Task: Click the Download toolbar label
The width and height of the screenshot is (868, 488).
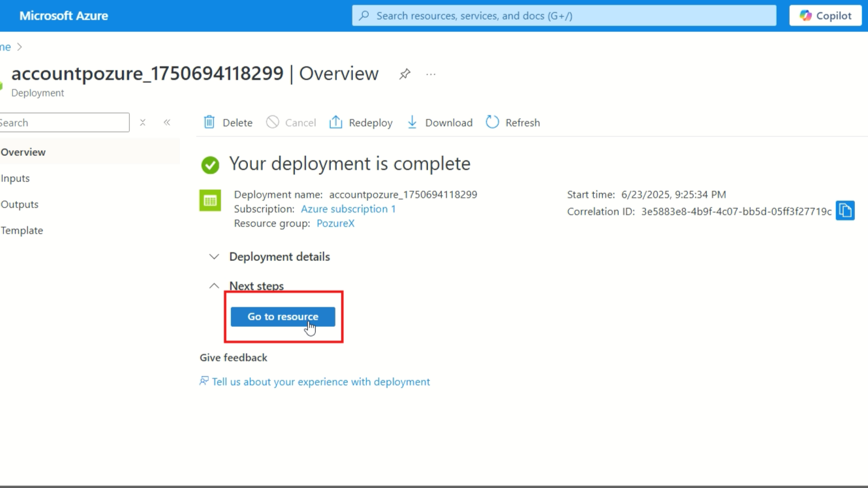Action: (x=449, y=123)
